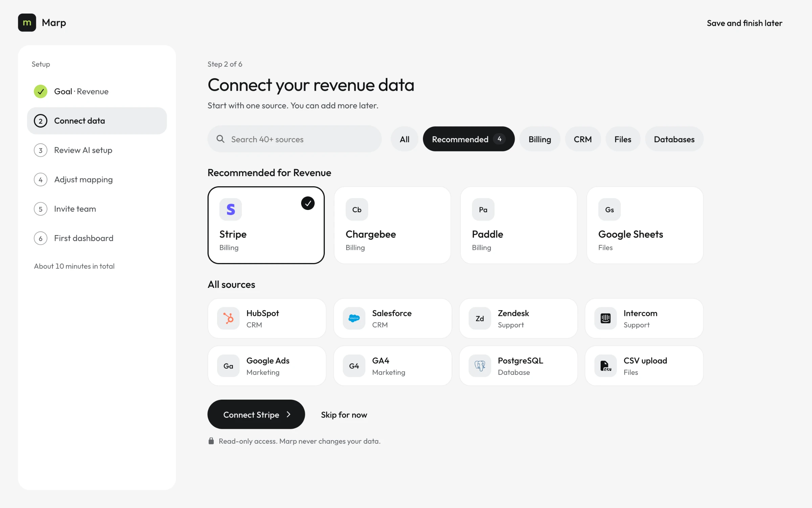The image size is (812, 508).
Task: Click the Intercom logo icon
Action: click(606, 318)
